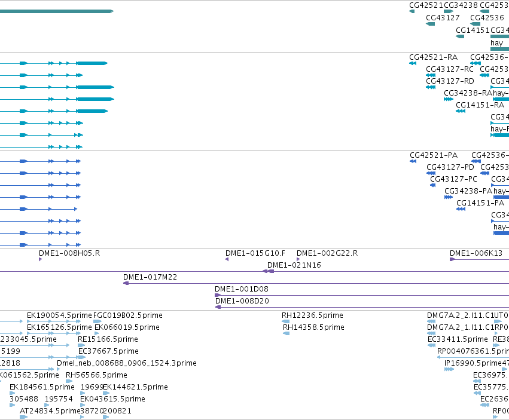Click the RH14358.5prime EST label
This screenshot has width=509, height=420.
[313, 327]
